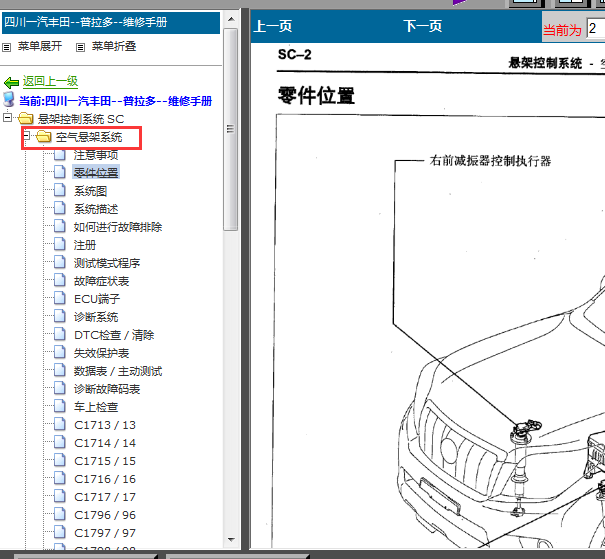605x559 pixels.
Task: Open the C1713 / 13 entry
Action: [105, 425]
